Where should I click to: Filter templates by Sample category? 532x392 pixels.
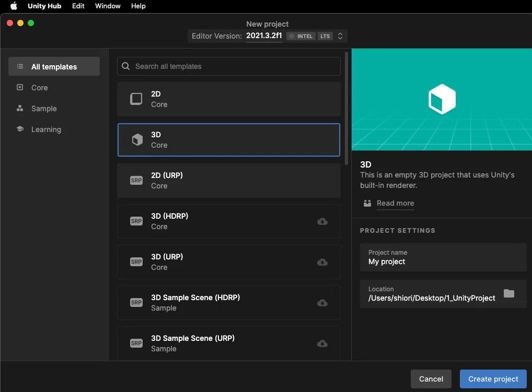(x=54, y=109)
